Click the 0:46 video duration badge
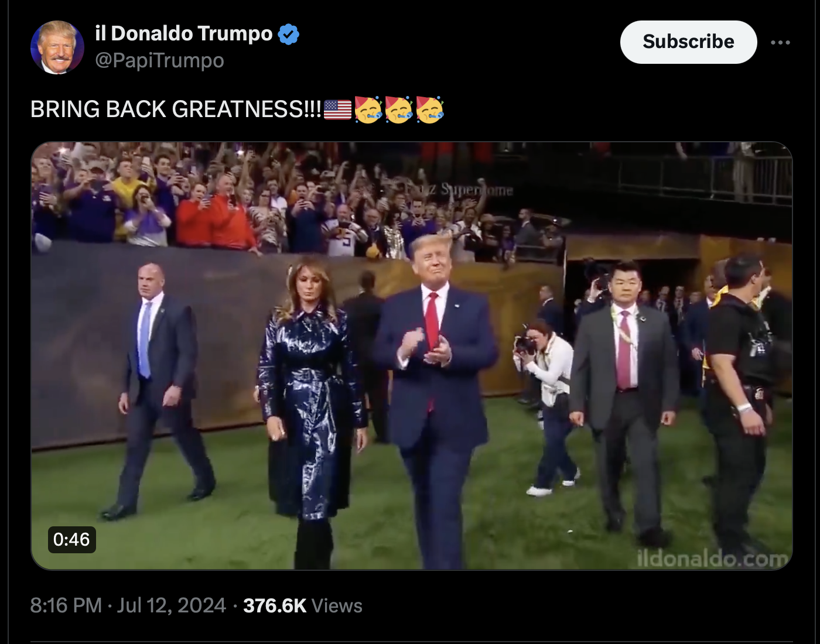 tap(71, 539)
